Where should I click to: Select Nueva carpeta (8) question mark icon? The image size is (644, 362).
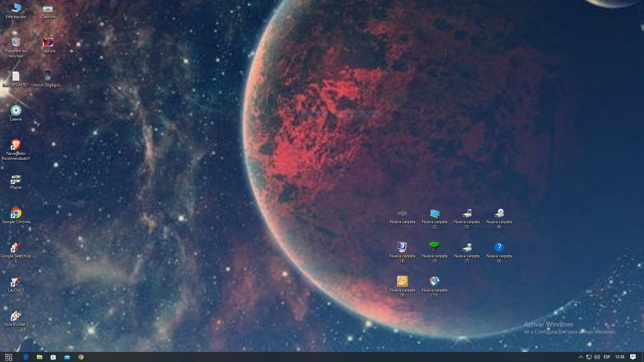coord(499,247)
